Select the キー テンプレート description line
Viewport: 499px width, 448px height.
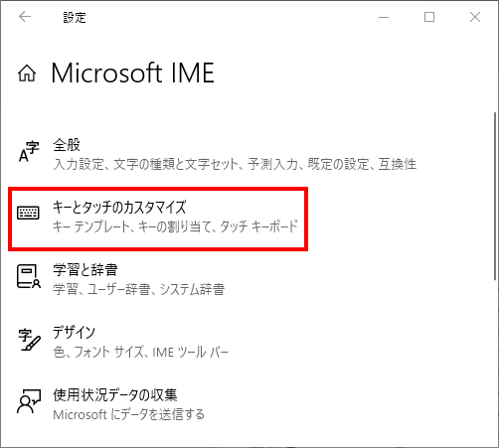click(x=175, y=226)
